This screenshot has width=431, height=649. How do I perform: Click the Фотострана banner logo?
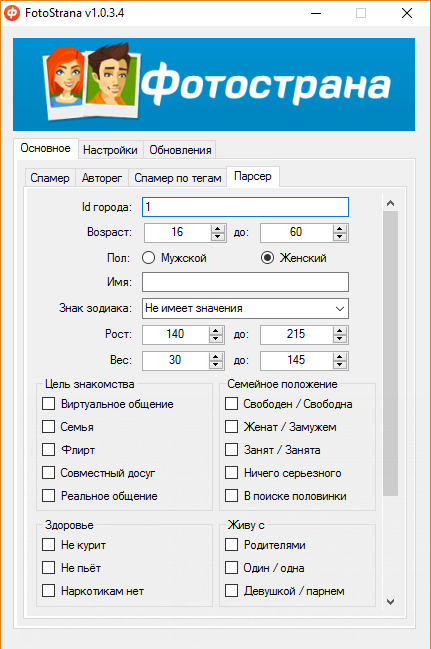point(214,84)
